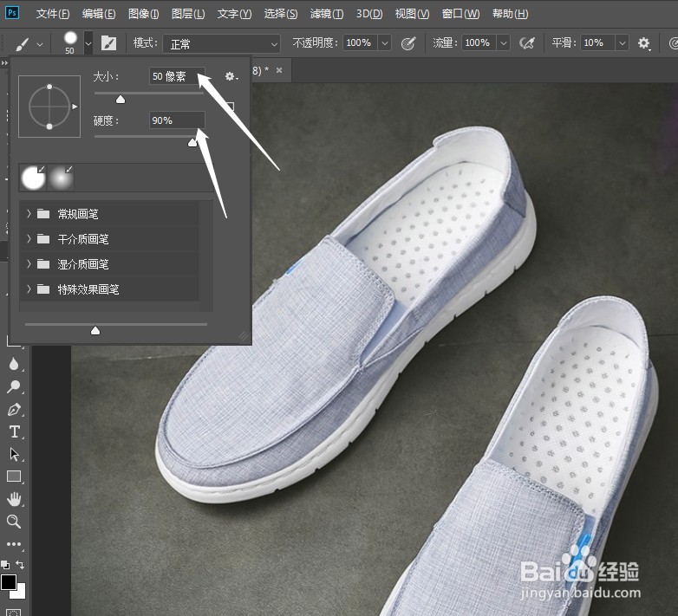Open the 3D(D) menu
The image size is (678, 616).
coord(369,14)
